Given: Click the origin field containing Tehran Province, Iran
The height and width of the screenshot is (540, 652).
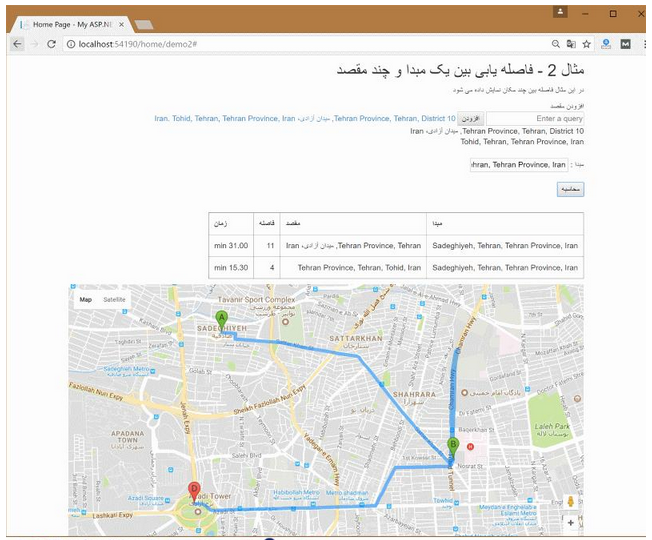Looking at the screenshot, I should click(519, 165).
